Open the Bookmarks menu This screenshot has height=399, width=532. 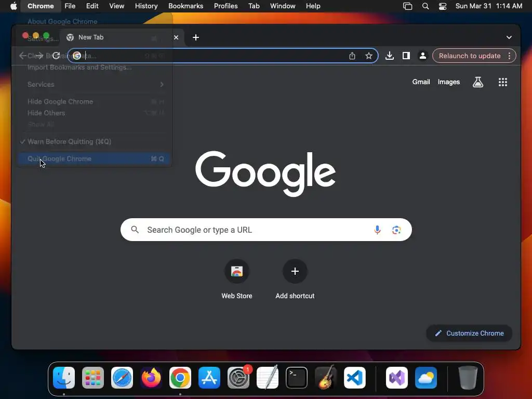coord(185,6)
